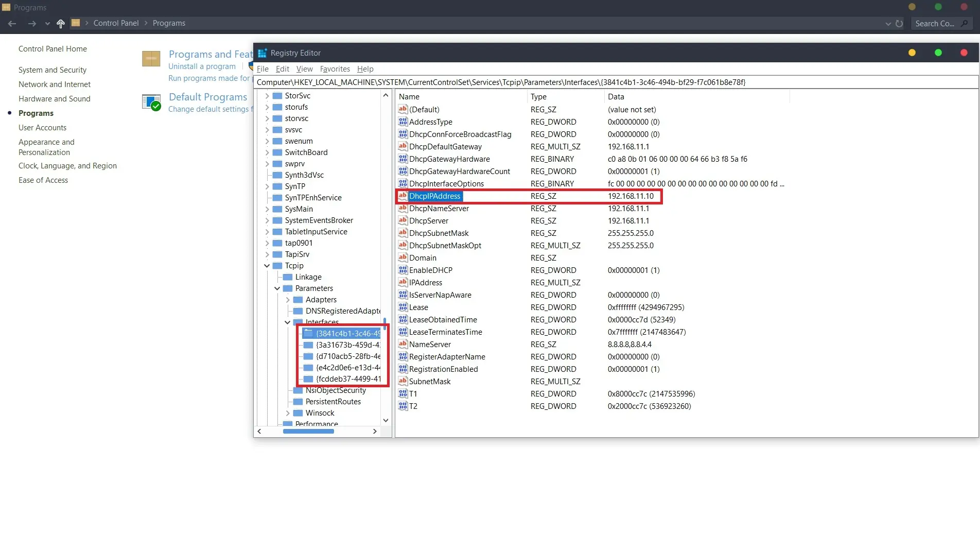Open the Favorites menu in Registry Editor
This screenshot has width=980, height=550.
pyautogui.click(x=335, y=69)
